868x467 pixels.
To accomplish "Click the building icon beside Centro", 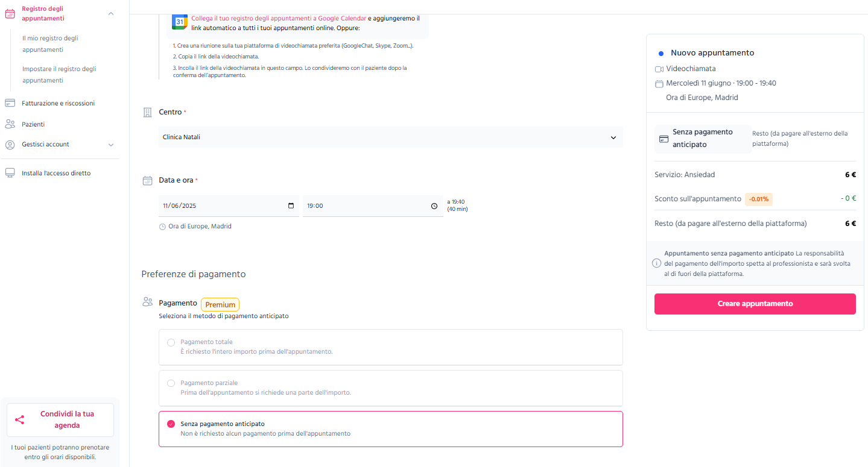I will point(147,112).
